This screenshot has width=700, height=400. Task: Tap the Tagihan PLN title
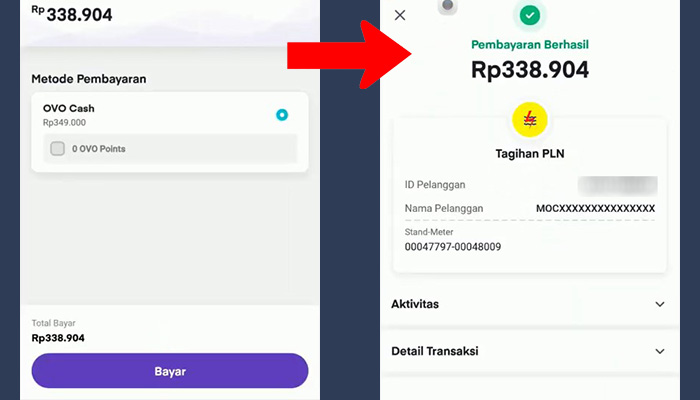click(529, 154)
